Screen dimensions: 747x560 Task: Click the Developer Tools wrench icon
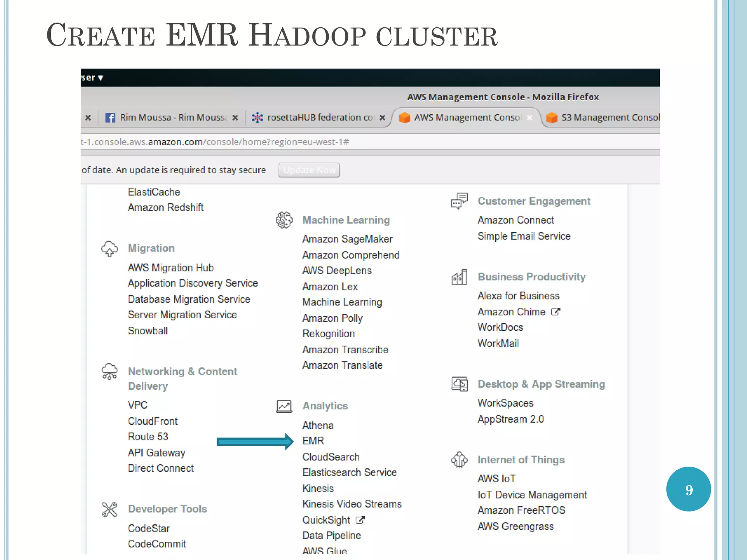point(109,509)
